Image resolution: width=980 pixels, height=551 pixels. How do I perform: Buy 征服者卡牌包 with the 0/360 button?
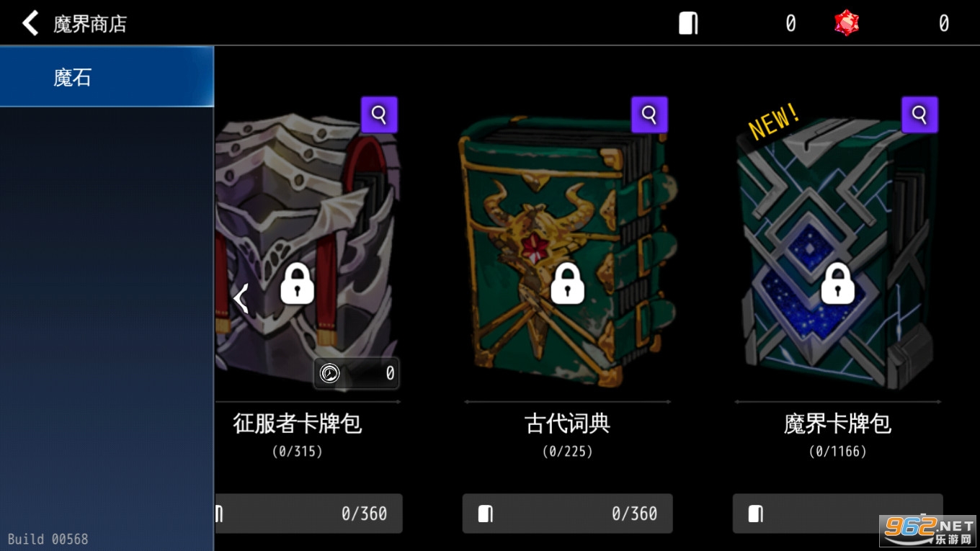pos(308,514)
